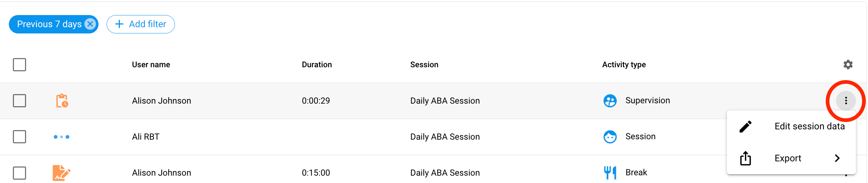Check the Alison Johnson Supervision row checkbox
868x183 pixels.
pyautogui.click(x=19, y=101)
